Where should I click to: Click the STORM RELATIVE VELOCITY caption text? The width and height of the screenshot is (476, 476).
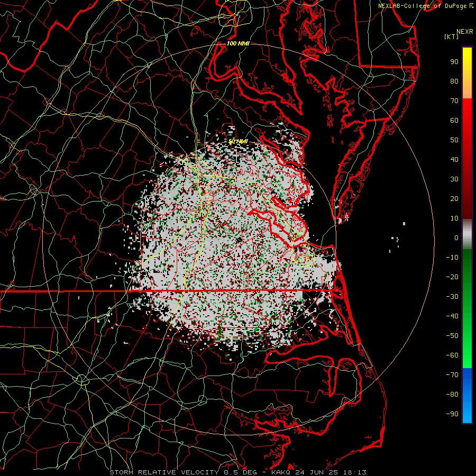pos(165,472)
